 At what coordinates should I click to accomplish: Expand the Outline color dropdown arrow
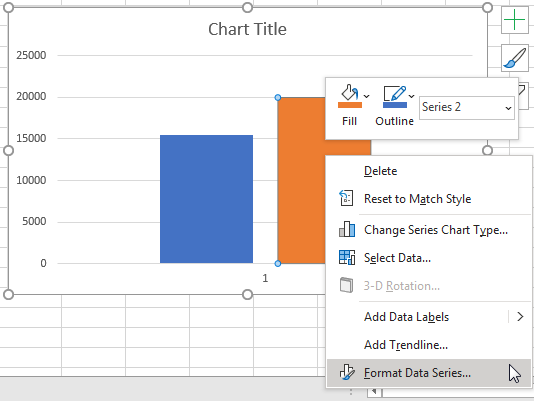(x=411, y=96)
